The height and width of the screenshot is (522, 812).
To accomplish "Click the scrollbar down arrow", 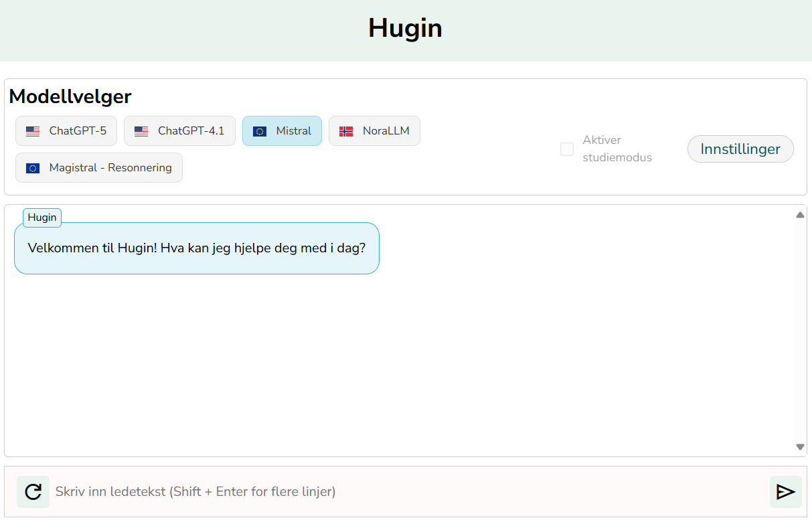I will click(799, 446).
